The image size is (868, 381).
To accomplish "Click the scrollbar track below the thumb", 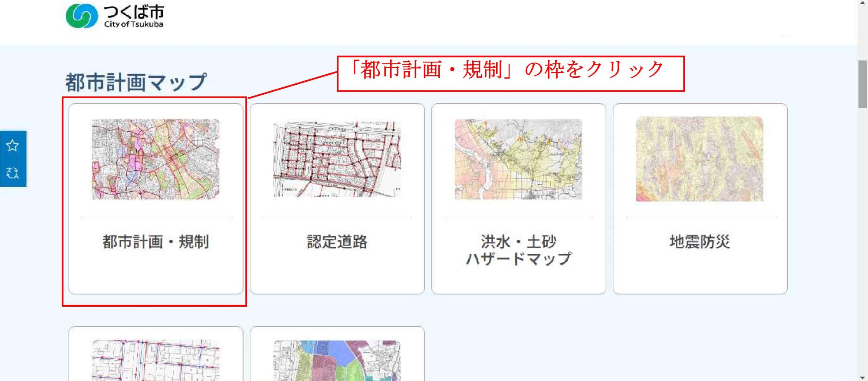I will click(x=862, y=239).
